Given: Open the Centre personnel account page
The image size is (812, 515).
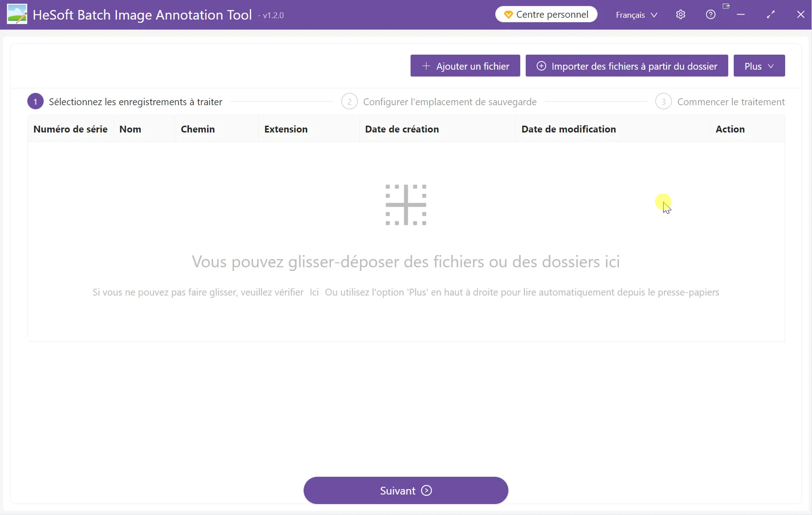Looking at the screenshot, I should [x=546, y=15].
